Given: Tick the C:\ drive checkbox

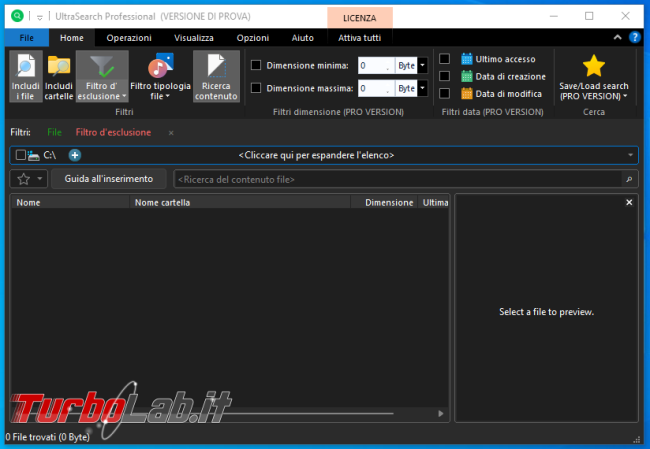Looking at the screenshot, I should [21, 155].
